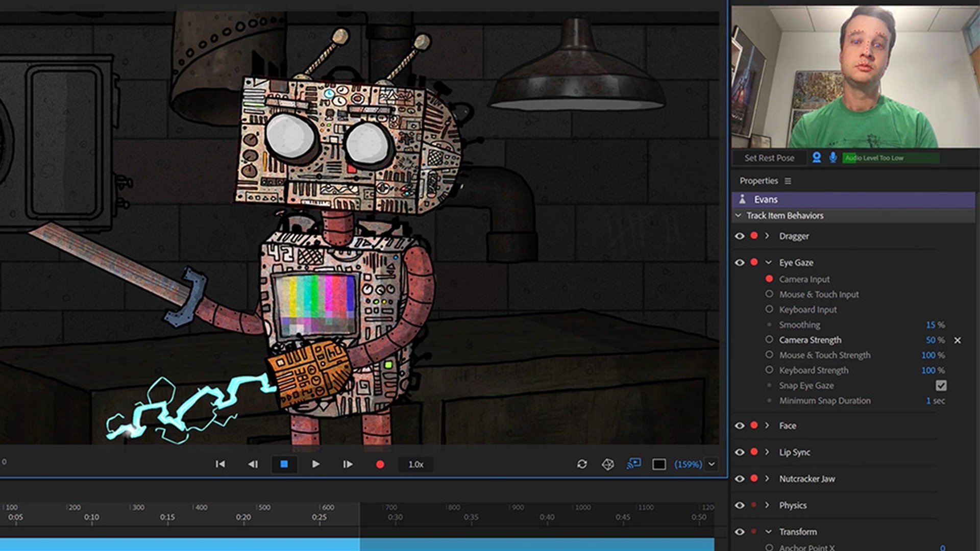Toggle the stream live output icon
This screenshot has width=980, height=551.
pos(634,464)
